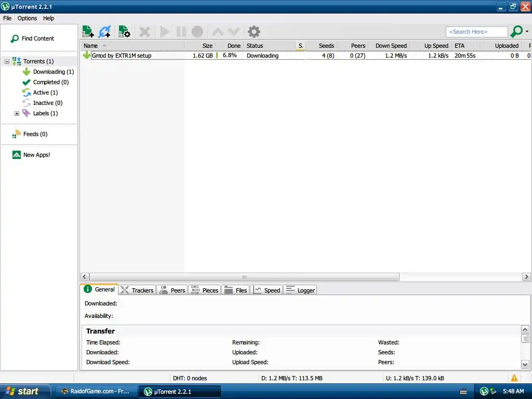This screenshot has width=532, height=399.
Task: Click horizontal scrollbar left arrow
Action: [85, 277]
